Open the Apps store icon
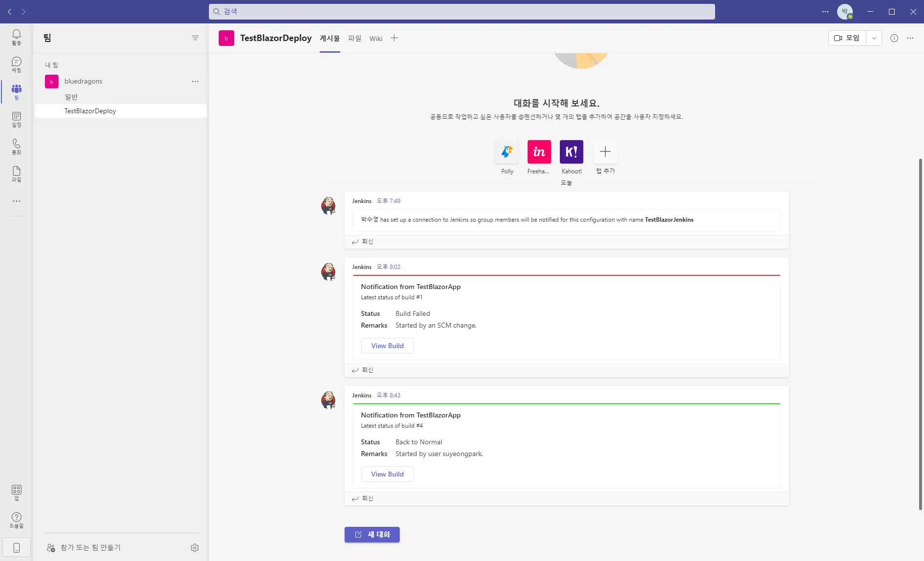The width and height of the screenshot is (924, 561). (17, 493)
